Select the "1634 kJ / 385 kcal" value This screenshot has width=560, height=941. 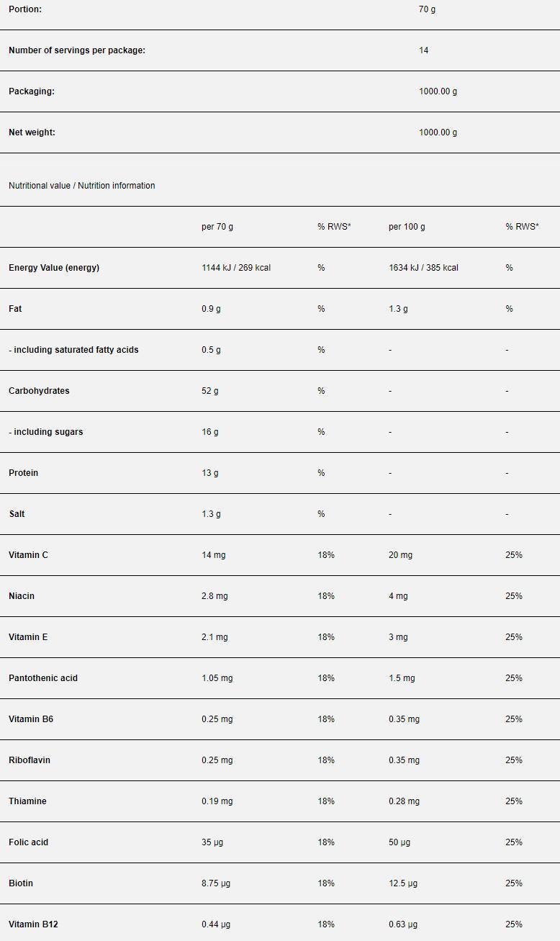click(x=423, y=268)
